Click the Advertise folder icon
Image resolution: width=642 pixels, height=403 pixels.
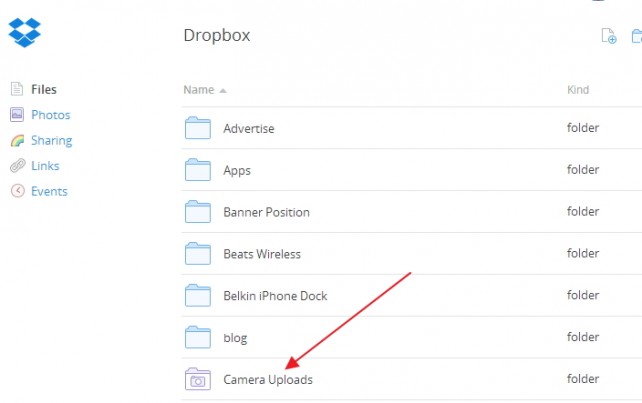click(x=198, y=128)
